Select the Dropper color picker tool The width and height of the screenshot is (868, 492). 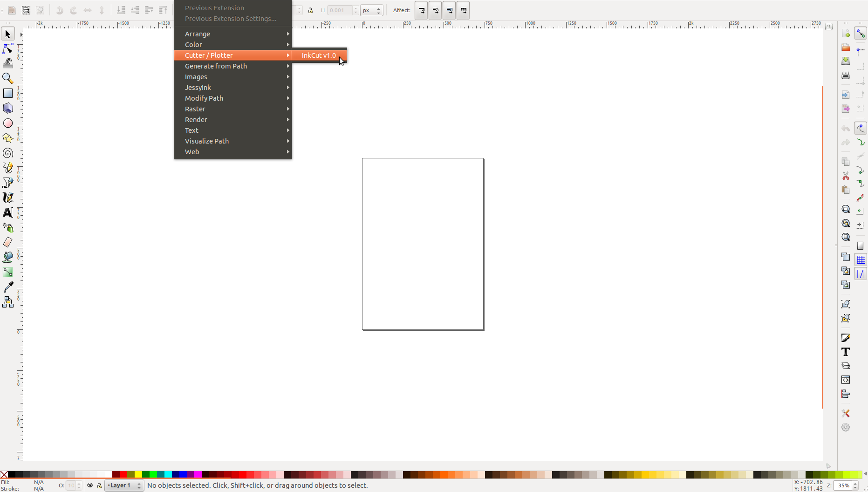[x=8, y=287]
